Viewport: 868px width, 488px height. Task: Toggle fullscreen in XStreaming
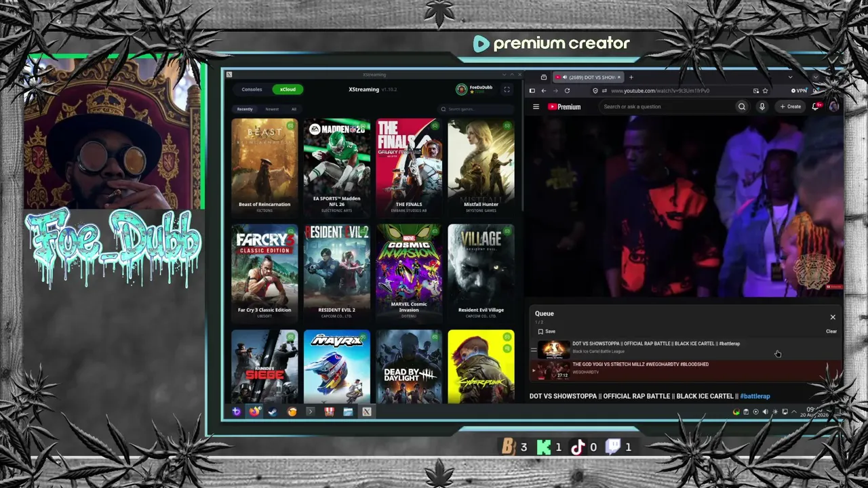[x=507, y=89]
